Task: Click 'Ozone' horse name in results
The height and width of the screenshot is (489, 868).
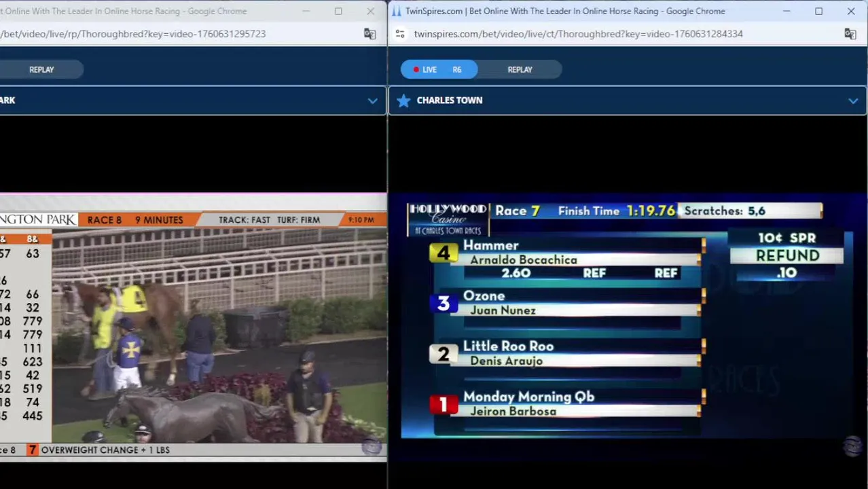Action: pyautogui.click(x=484, y=296)
